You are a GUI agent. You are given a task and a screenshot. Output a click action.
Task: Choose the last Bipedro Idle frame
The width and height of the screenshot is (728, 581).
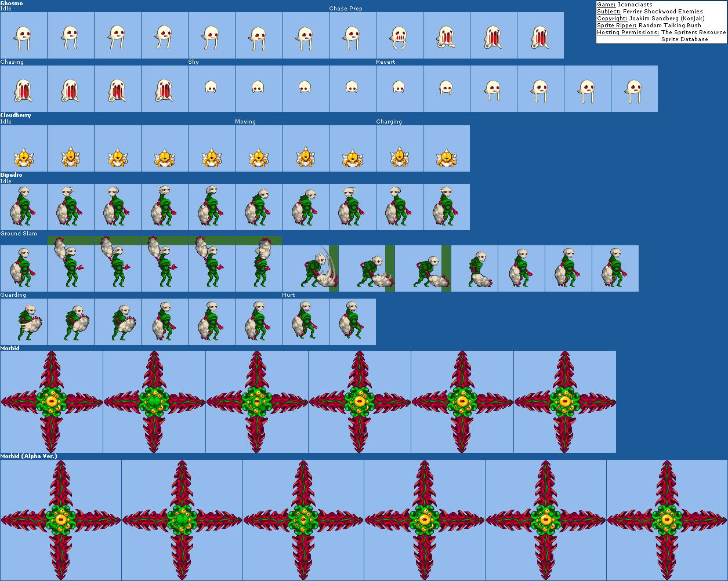point(446,207)
